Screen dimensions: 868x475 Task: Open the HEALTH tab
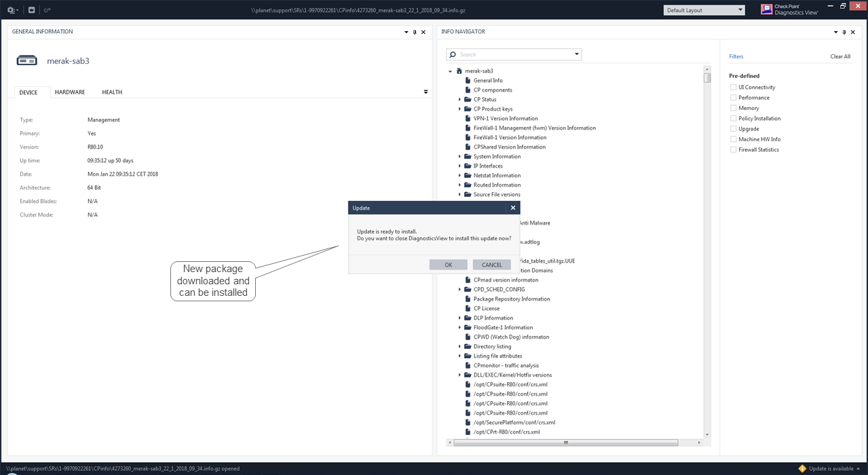112,92
